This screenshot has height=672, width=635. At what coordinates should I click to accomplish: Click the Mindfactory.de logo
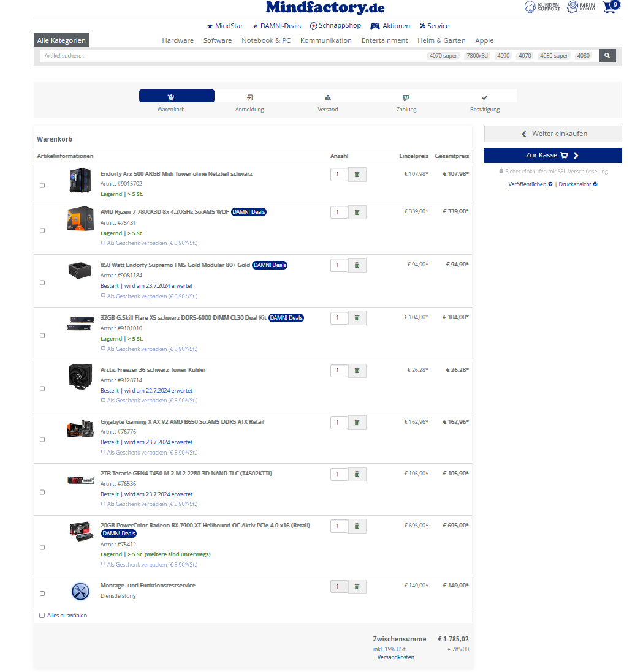325,7
